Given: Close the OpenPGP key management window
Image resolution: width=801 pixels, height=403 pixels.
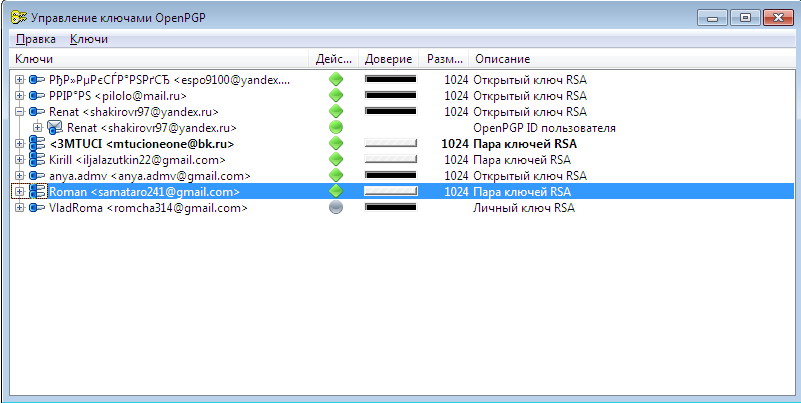Looking at the screenshot, I should [779, 18].
